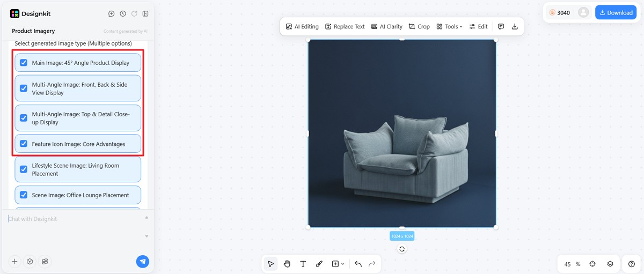Start a new chat with plus bubble icon
This screenshot has height=274, width=644.
pos(111,13)
